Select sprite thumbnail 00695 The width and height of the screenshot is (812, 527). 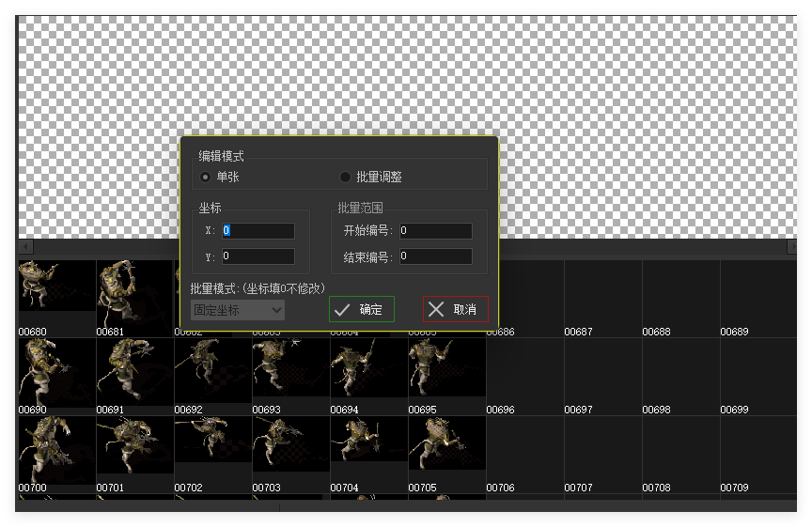[446, 371]
